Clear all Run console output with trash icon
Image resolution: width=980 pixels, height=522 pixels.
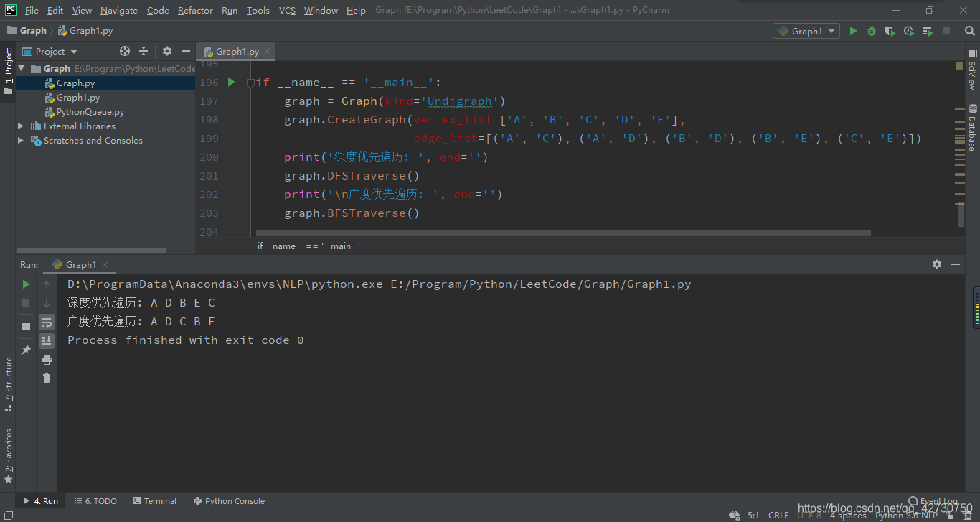pyautogui.click(x=47, y=378)
